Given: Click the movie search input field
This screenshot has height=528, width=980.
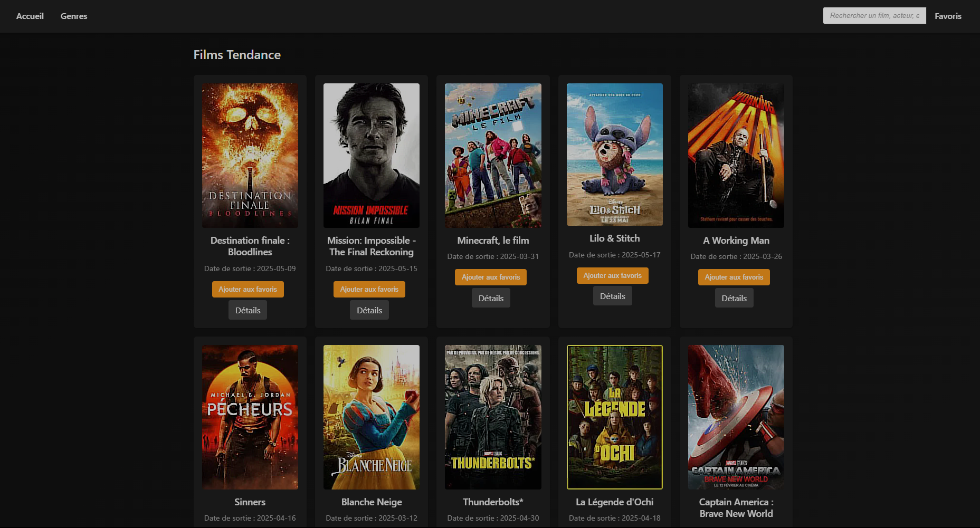Looking at the screenshot, I should (874, 15).
